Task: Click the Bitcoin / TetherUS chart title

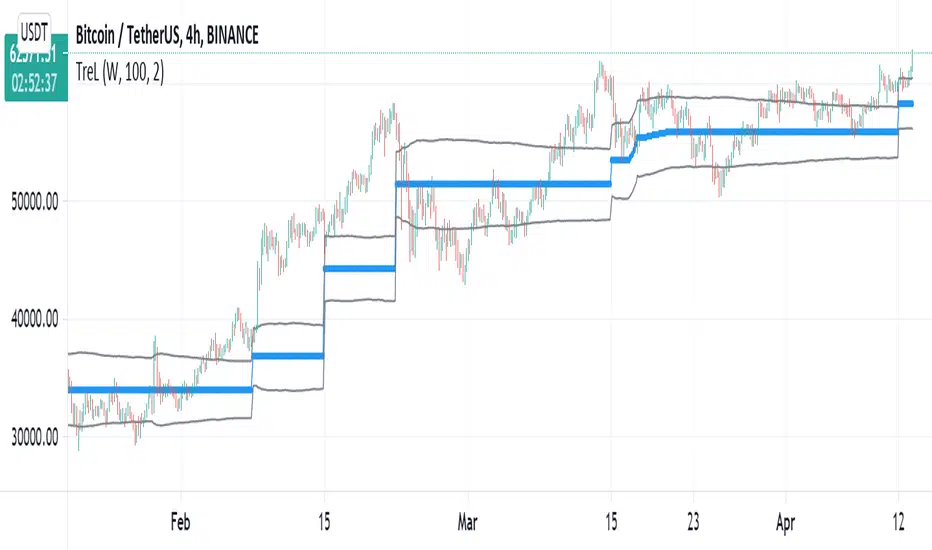Action: [x=168, y=36]
